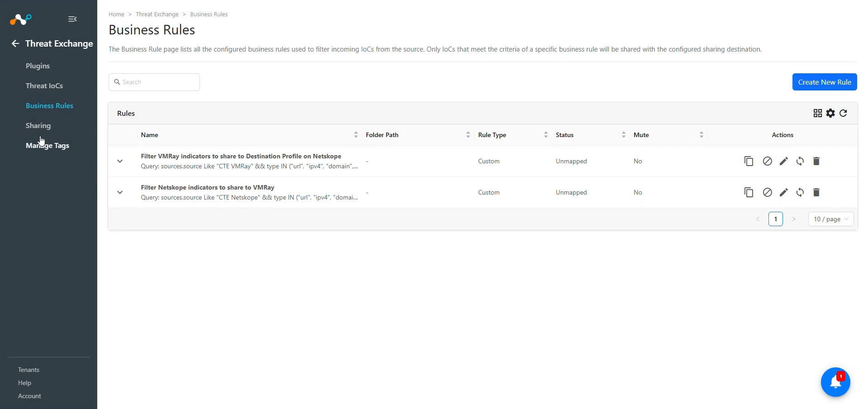Clone the Filter VMRay indicators rule
Image resolution: width=868 pixels, height=409 pixels.
749,161
